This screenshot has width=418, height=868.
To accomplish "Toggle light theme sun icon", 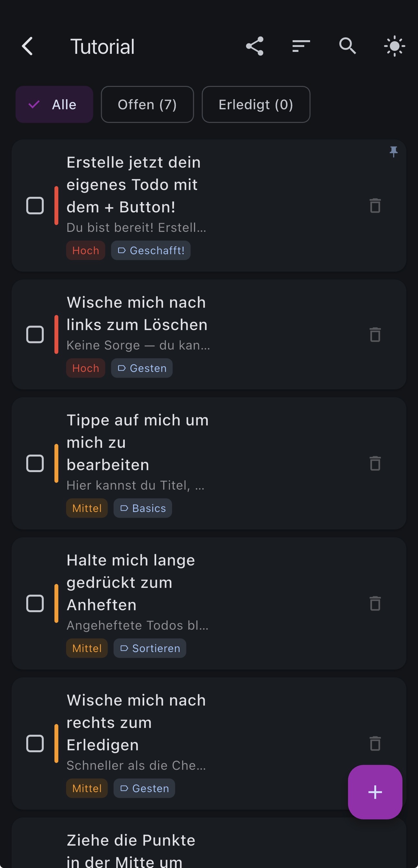I will [394, 46].
